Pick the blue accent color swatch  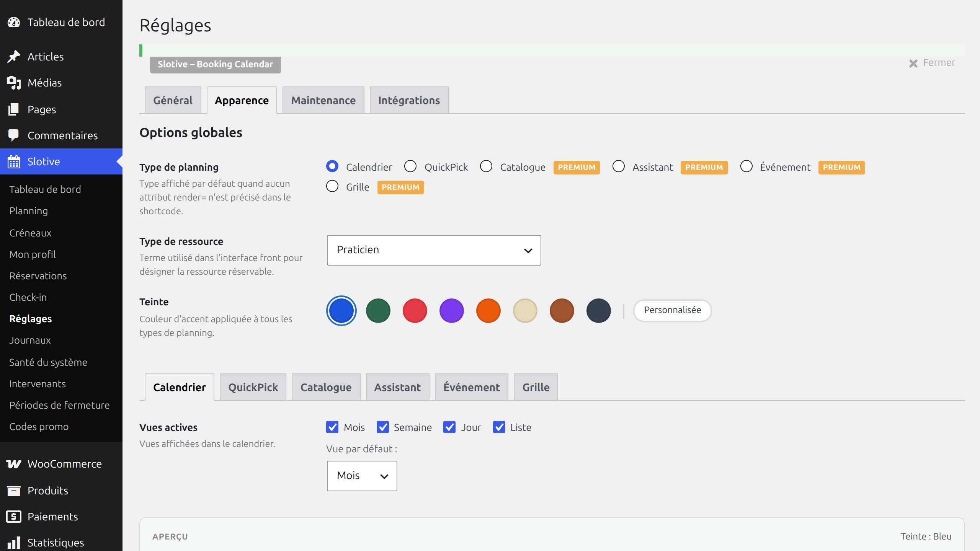click(341, 311)
